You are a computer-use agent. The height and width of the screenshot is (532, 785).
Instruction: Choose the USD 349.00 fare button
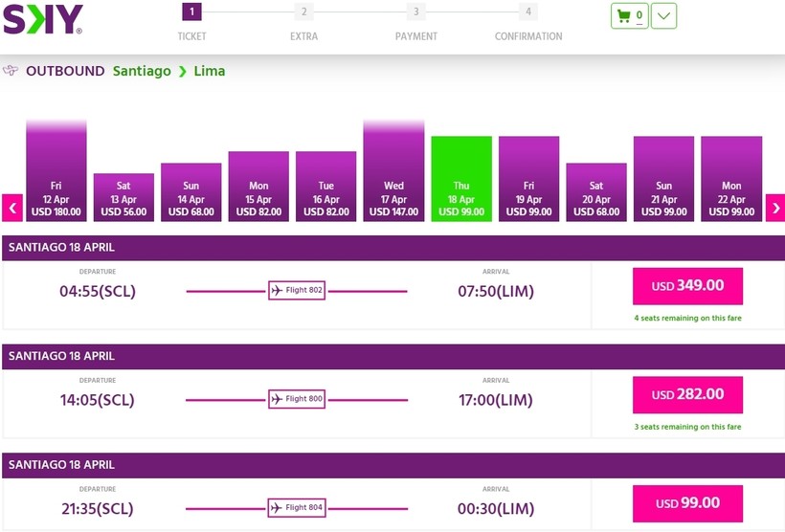coord(687,286)
